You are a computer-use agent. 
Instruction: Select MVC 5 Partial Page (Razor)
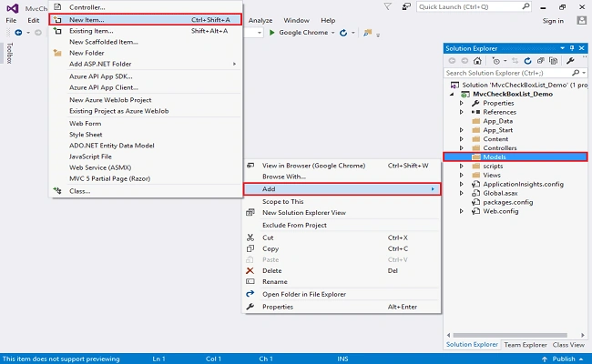point(146,178)
